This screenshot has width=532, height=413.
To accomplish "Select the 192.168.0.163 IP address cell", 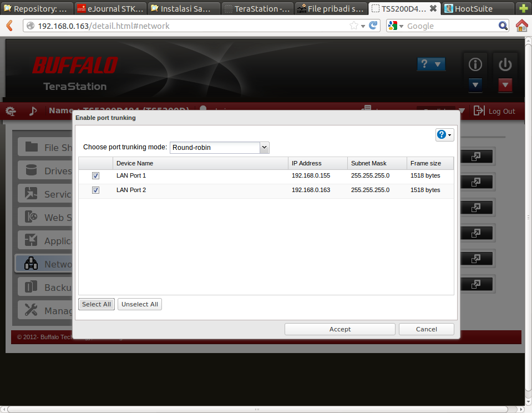I will point(311,190).
